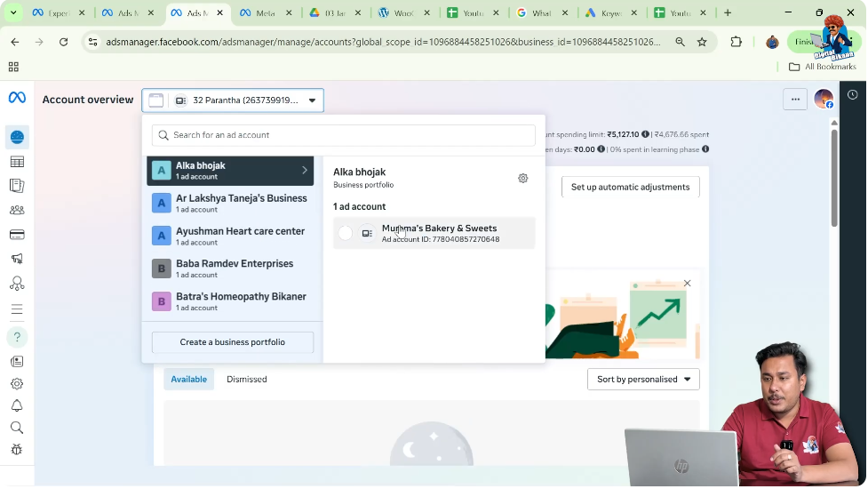View site information icon in address bar
868x489 pixels.
coord(93,42)
